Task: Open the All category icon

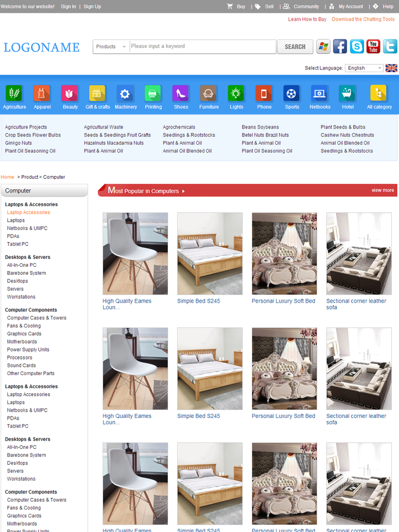Action: 379,93
